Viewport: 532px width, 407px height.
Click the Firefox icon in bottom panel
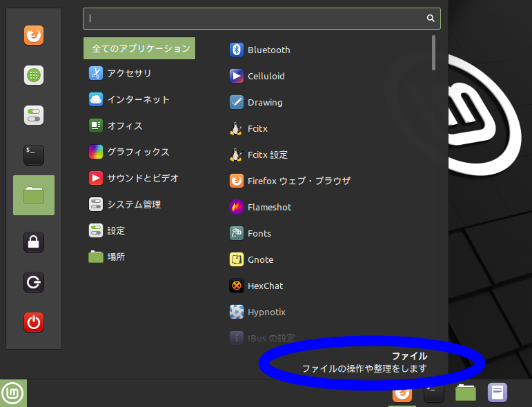(402, 394)
